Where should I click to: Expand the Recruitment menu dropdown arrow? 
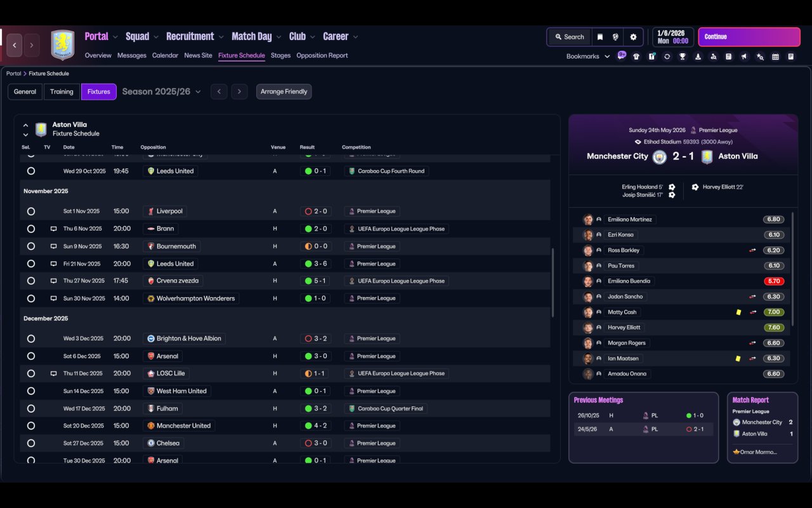pyautogui.click(x=221, y=37)
